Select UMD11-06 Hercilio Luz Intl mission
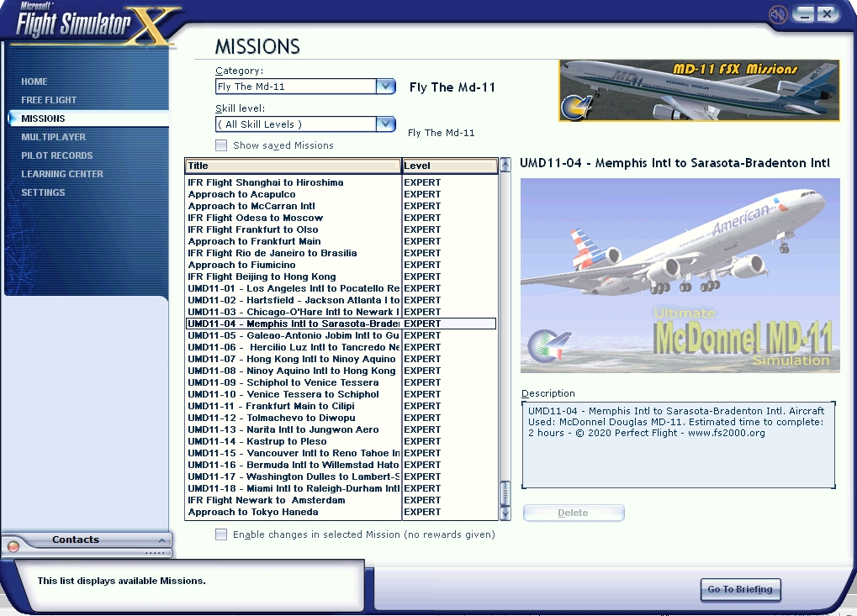This screenshot has width=857, height=616. tap(341, 347)
